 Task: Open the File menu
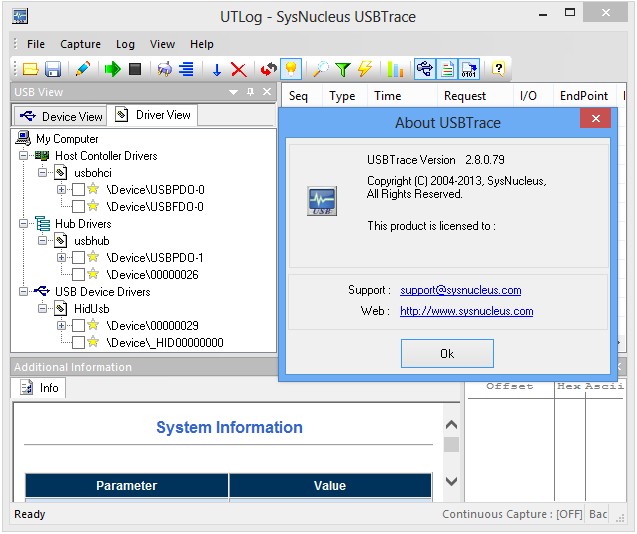pos(36,44)
